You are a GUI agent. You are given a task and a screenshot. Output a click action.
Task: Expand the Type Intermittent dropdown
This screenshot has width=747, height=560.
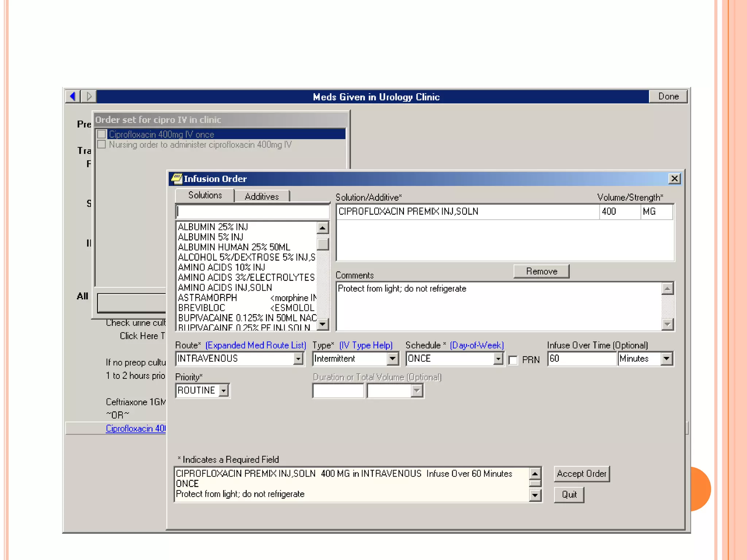tap(392, 359)
